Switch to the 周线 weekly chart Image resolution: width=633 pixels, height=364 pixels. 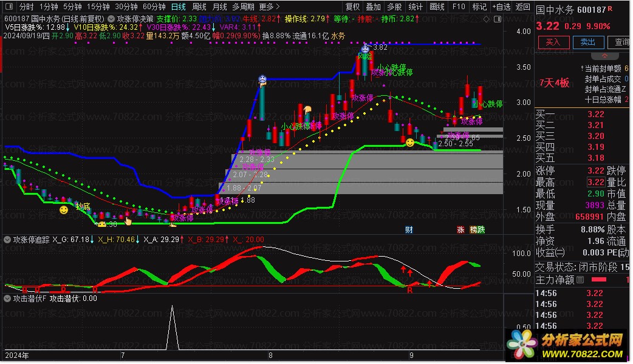(199, 7)
